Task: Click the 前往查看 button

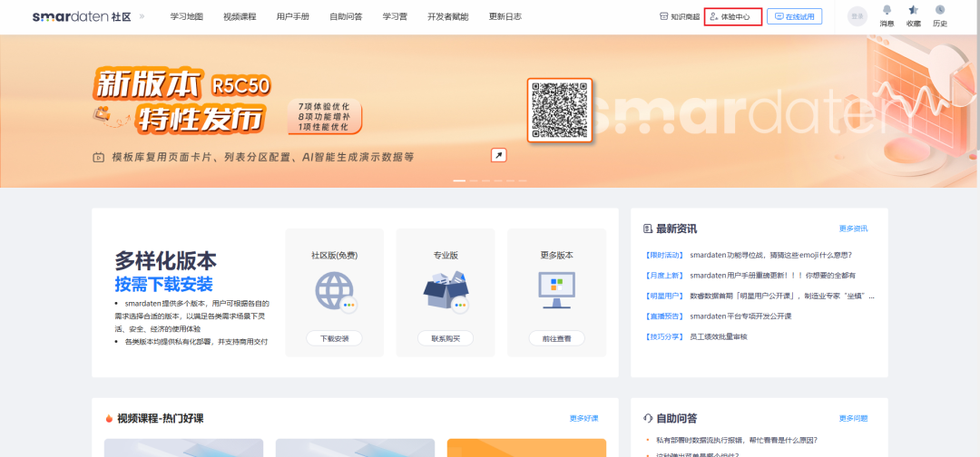Action: click(557, 338)
